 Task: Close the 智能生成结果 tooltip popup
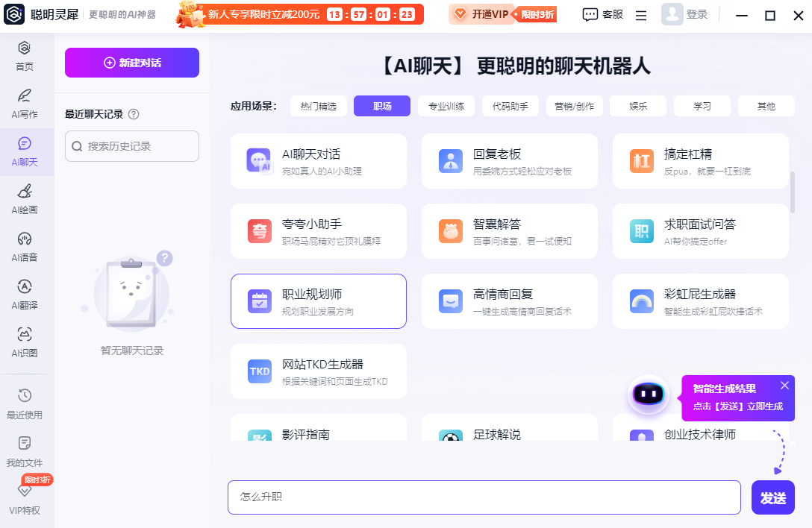coord(784,385)
